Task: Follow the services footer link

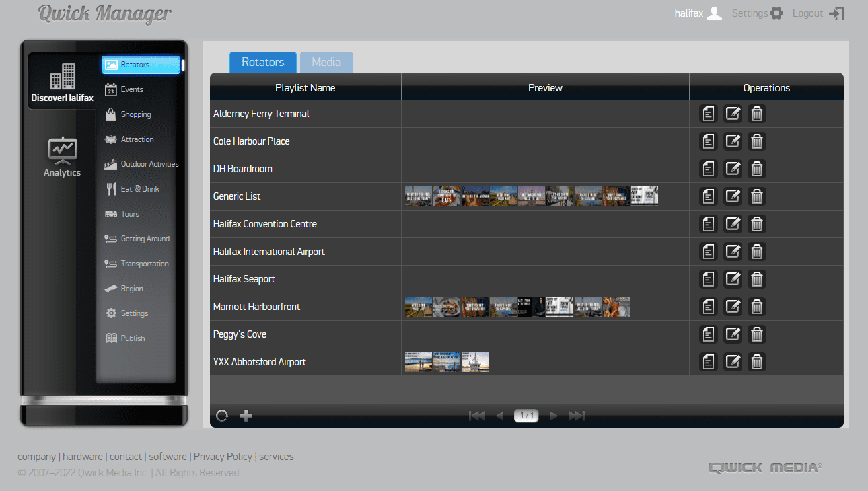Action: point(277,457)
